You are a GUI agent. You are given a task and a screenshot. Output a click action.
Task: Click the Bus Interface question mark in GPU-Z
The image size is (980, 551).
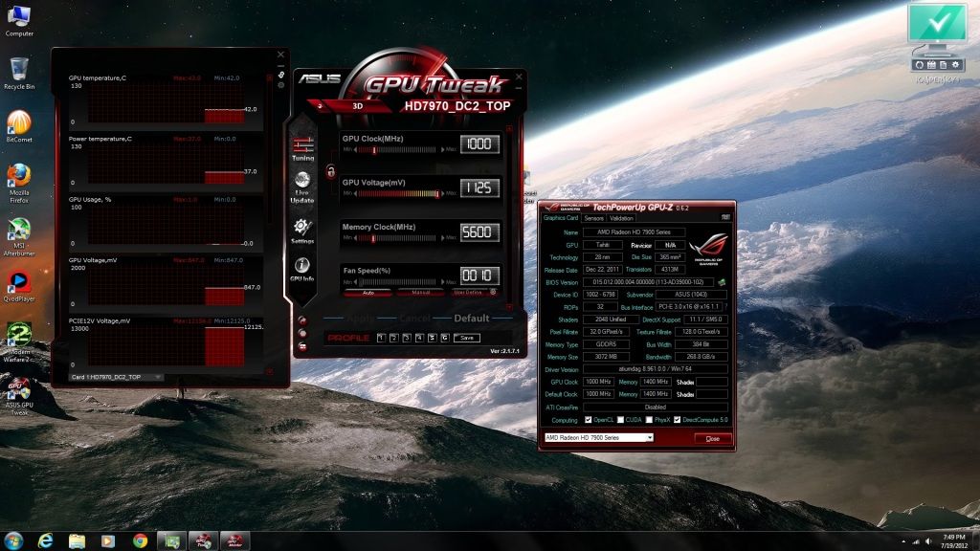coord(725,307)
